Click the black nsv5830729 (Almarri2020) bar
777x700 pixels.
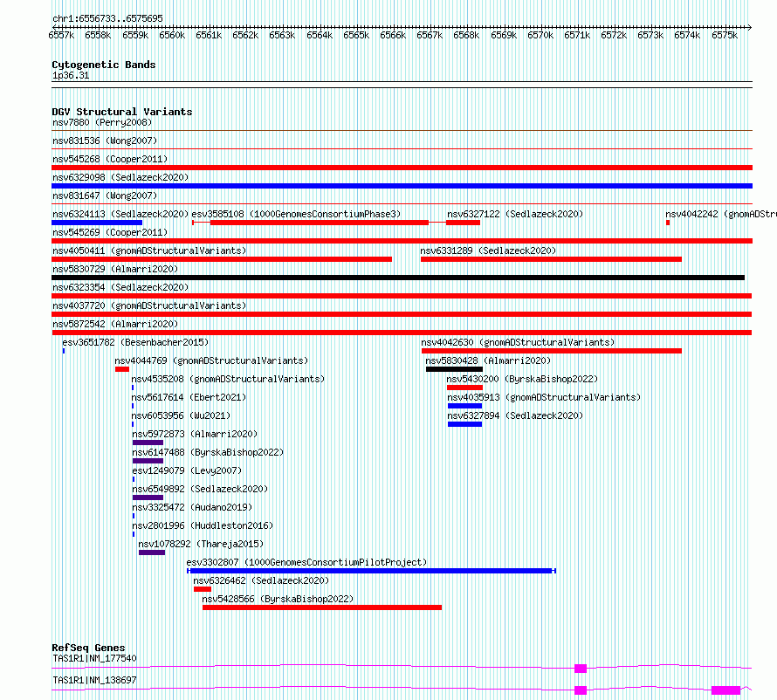pyautogui.click(x=398, y=278)
